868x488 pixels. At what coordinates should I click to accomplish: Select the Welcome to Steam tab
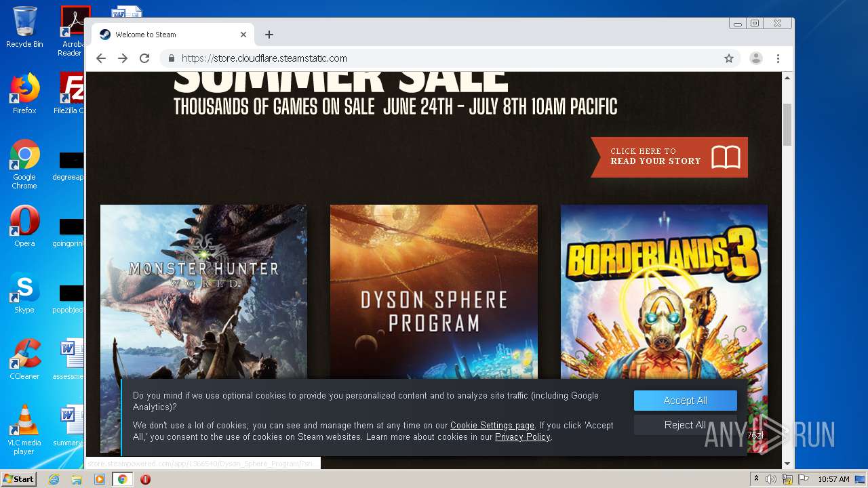click(x=172, y=35)
